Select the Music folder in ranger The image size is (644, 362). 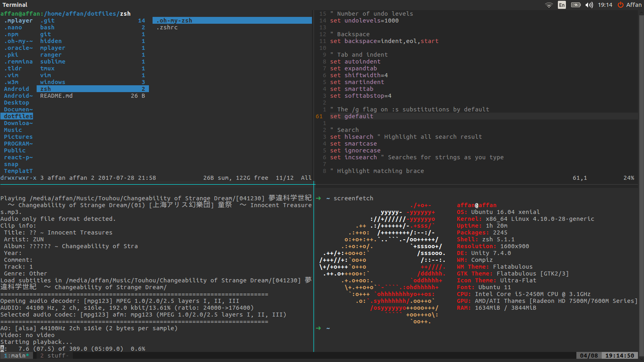point(13,130)
